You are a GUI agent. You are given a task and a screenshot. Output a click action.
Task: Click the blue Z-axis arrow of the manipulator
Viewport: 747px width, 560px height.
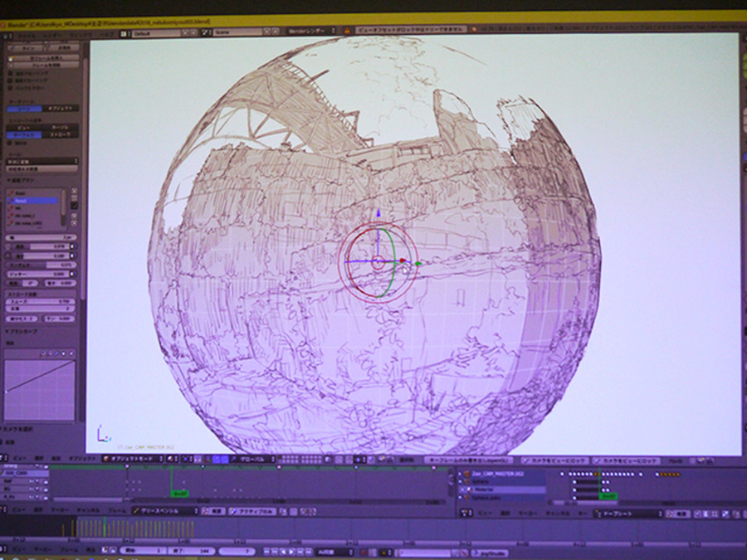coord(378,214)
